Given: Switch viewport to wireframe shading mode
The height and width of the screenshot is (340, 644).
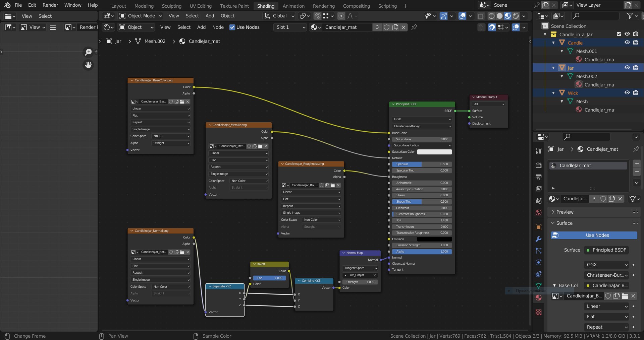Looking at the screenshot, I should click(x=491, y=16).
